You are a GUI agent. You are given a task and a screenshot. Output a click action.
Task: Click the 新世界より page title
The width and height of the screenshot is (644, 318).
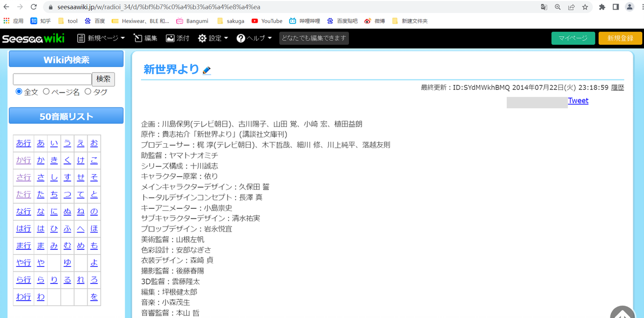point(171,70)
